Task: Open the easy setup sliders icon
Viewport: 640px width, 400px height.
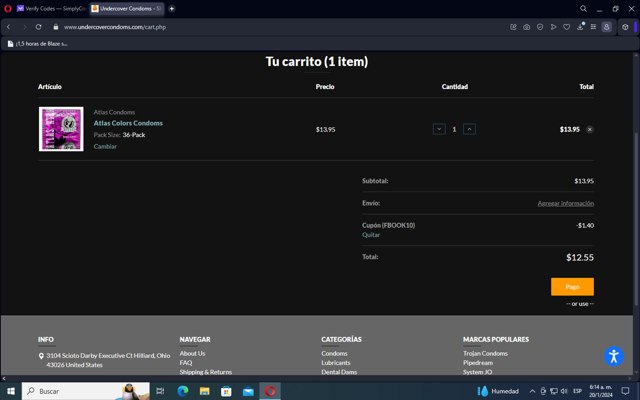Action: [x=593, y=27]
